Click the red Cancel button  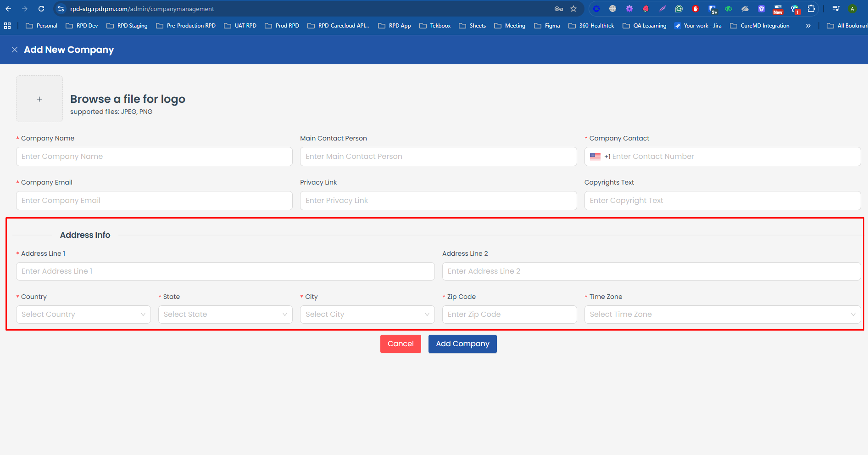[x=401, y=344]
